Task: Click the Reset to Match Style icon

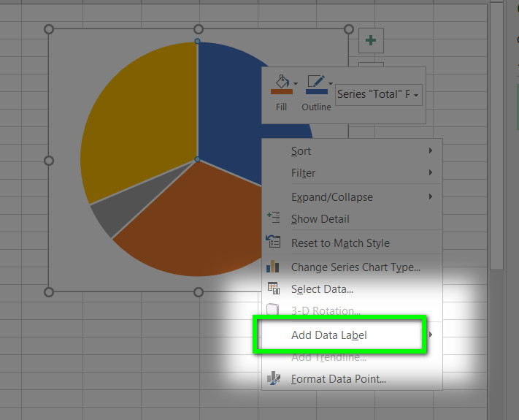Action: 274,242
